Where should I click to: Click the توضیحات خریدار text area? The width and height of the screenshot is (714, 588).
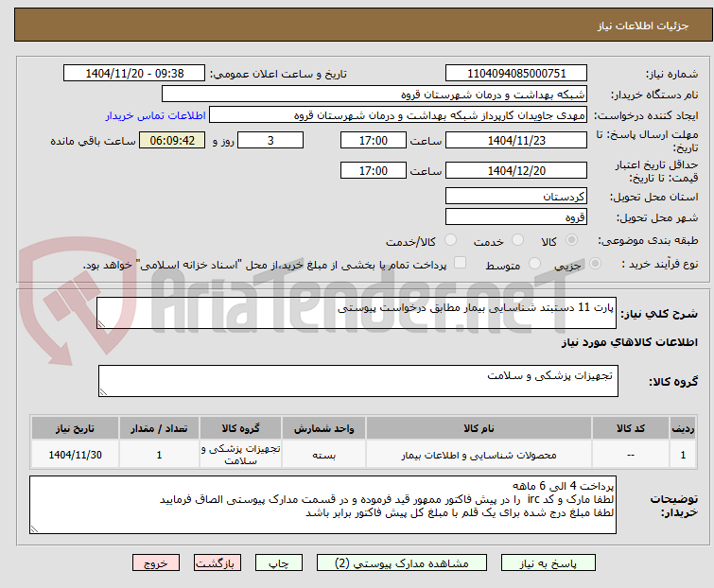click(x=322, y=505)
